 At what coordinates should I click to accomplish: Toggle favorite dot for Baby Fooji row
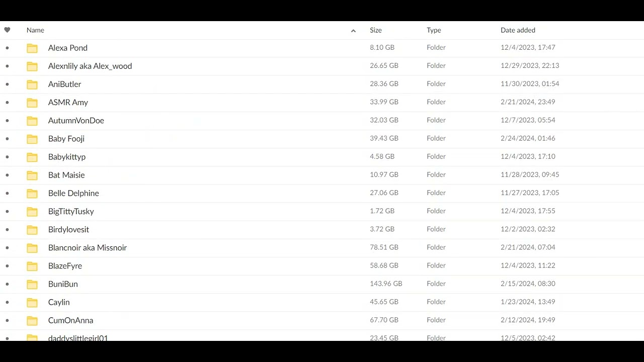click(7, 139)
